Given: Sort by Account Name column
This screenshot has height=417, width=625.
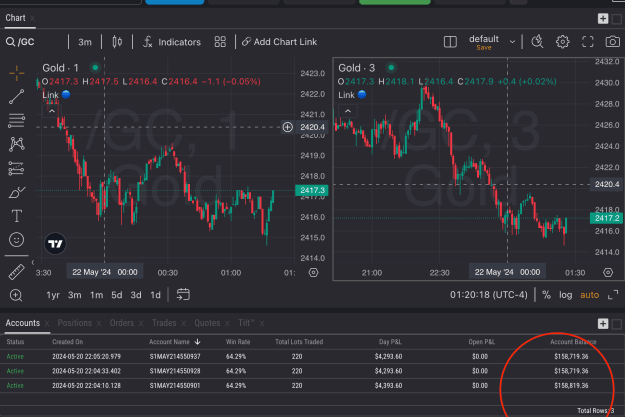Looking at the screenshot, I should [175, 342].
